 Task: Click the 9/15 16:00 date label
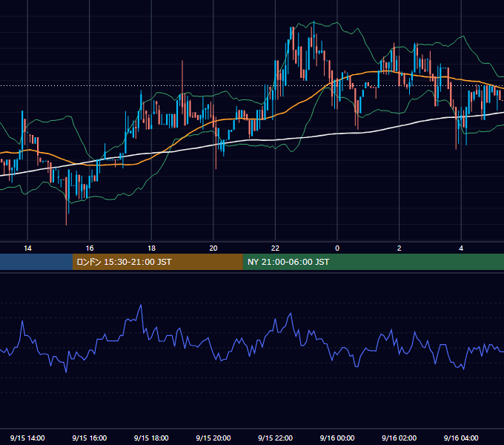[x=90, y=438]
